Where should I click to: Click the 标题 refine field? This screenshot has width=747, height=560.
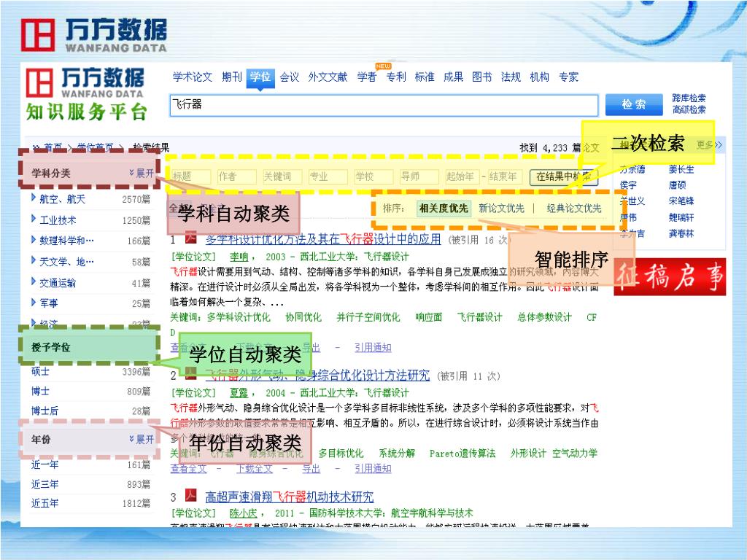pos(190,176)
